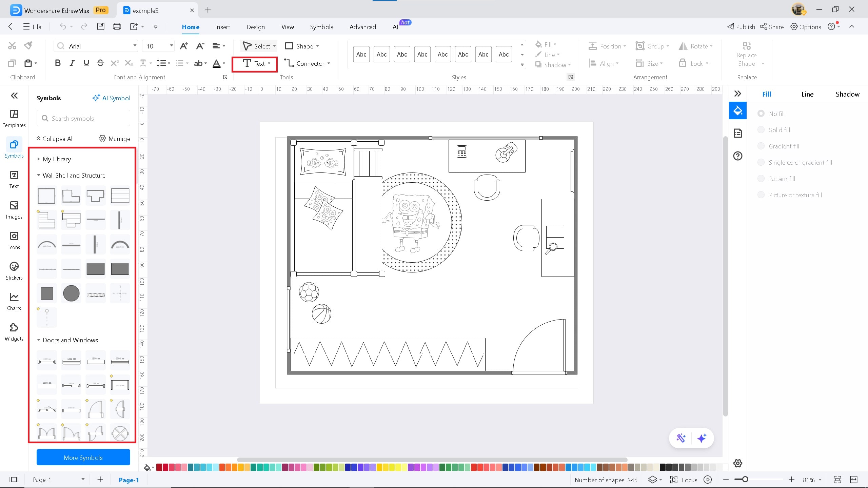868x488 pixels.
Task: Click the Subscript icon
Action: point(129,63)
